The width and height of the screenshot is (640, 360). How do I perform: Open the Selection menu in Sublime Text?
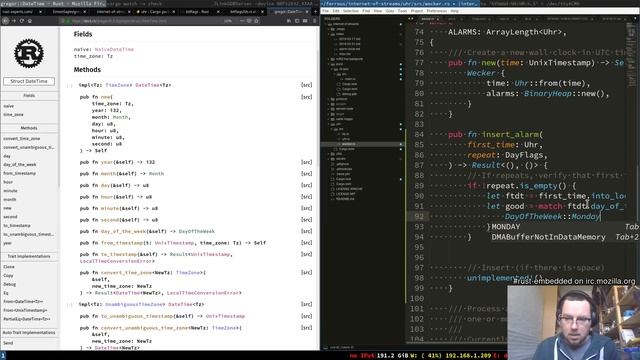pyautogui.click(x=351, y=11)
